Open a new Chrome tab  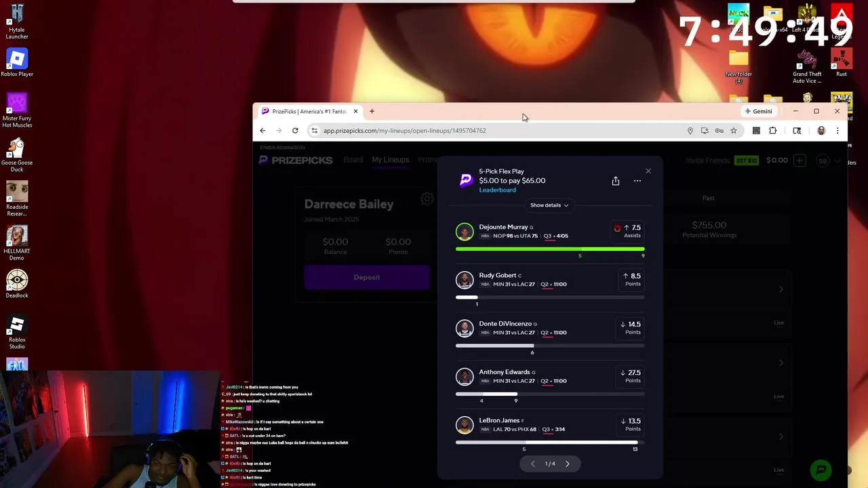(372, 111)
